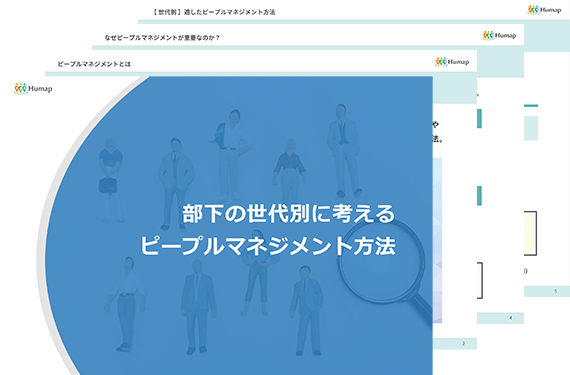Image resolution: width=570 pixels, height=375 pixels.
Task: Open the slide titled ピープルマネジメントとは
Action: [x=94, y=64]
